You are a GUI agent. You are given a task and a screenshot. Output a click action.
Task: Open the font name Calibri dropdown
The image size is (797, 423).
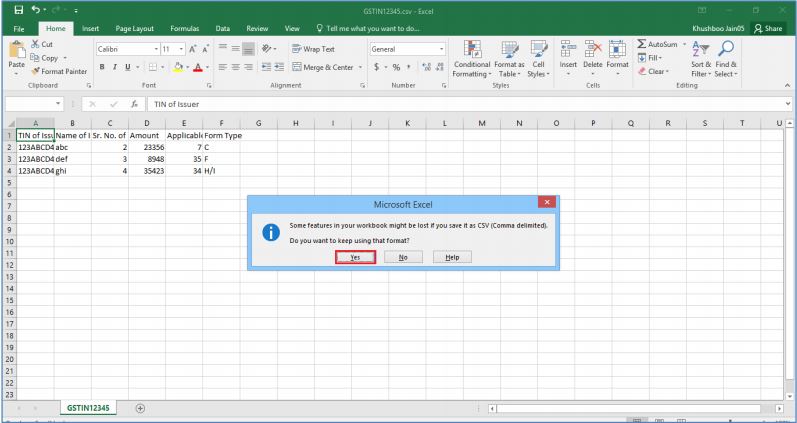155,49
